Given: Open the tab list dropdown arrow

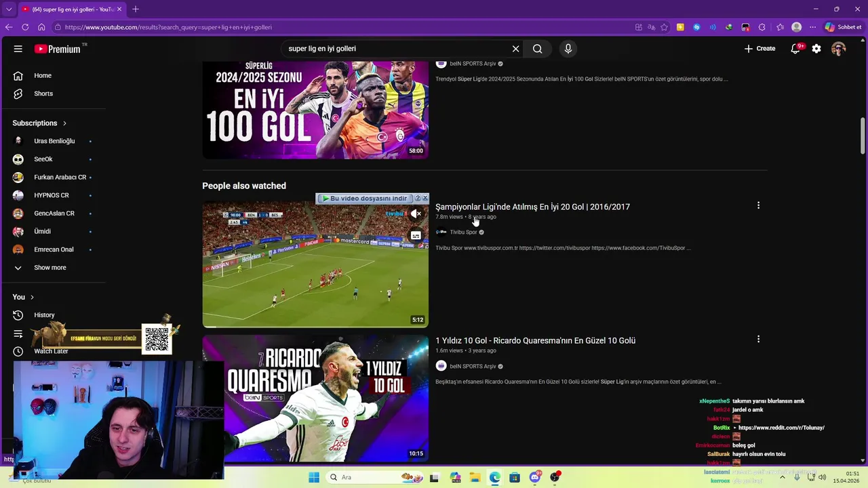Looking at the screenshot, I should (9, 9).
